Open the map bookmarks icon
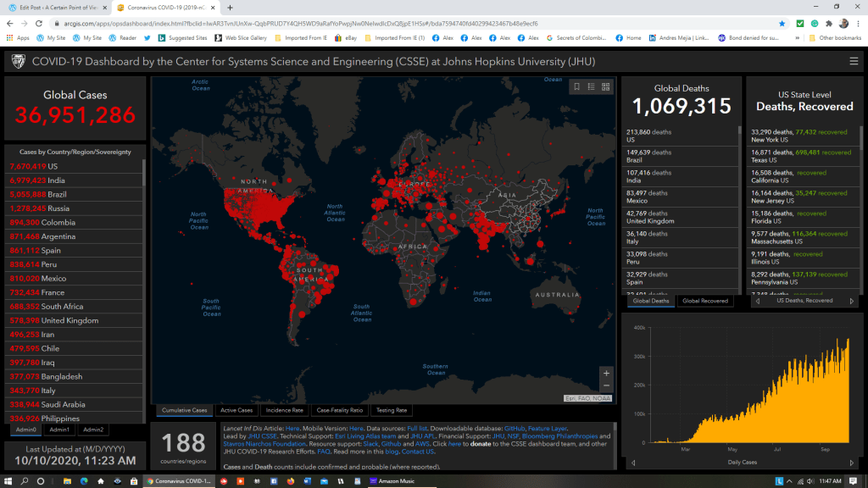This screenshot has width=868, height=488. point(576,86)
